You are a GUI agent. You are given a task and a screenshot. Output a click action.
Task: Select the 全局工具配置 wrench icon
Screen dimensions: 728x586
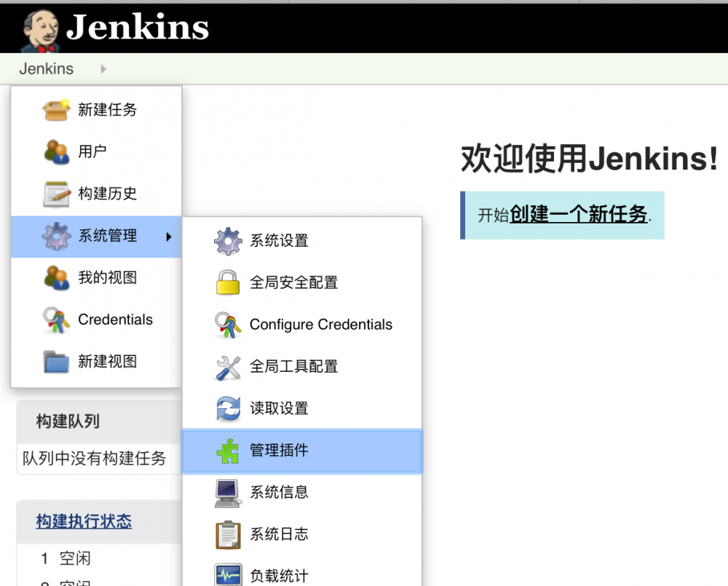228,366
